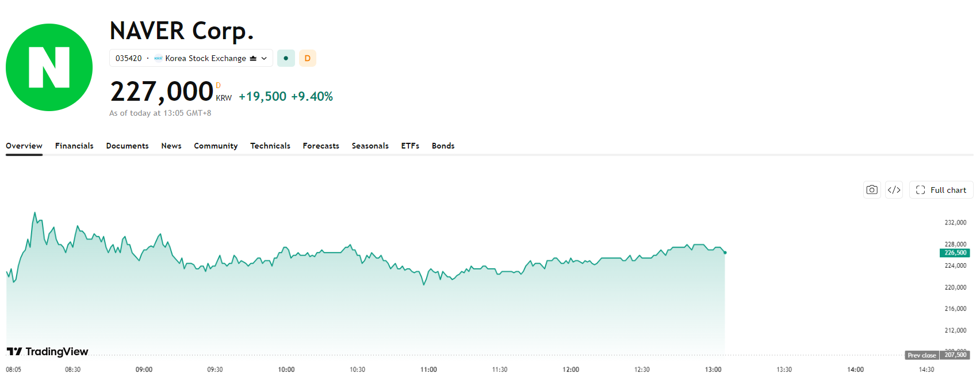Screen dimensions: 980x380
Task: Click the camera snapshot icon
Action: (x=872, y=190)
